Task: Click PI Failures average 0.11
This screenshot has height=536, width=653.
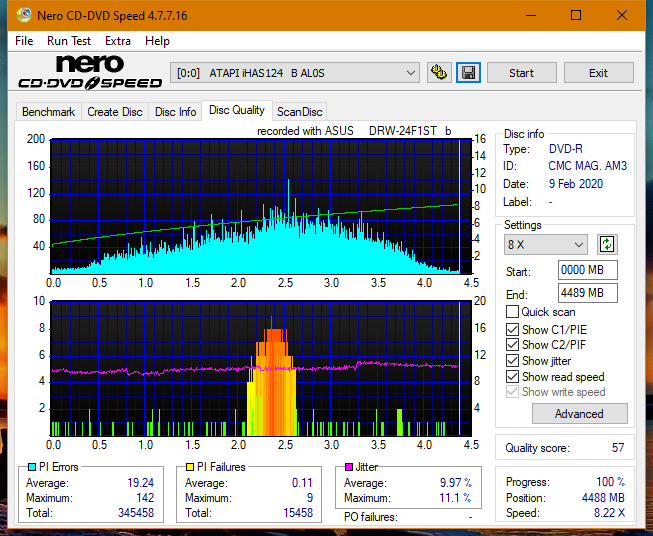Action: (x=302, y=483)
